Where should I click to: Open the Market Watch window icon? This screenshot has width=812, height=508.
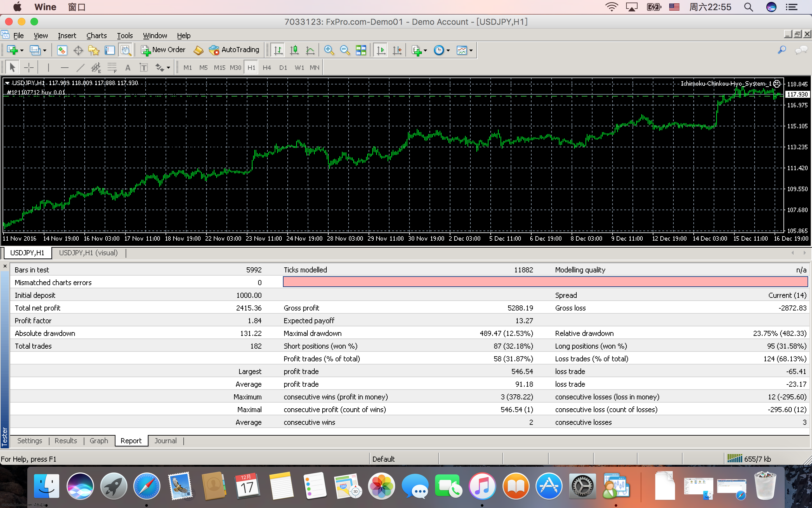coord(62,50)
